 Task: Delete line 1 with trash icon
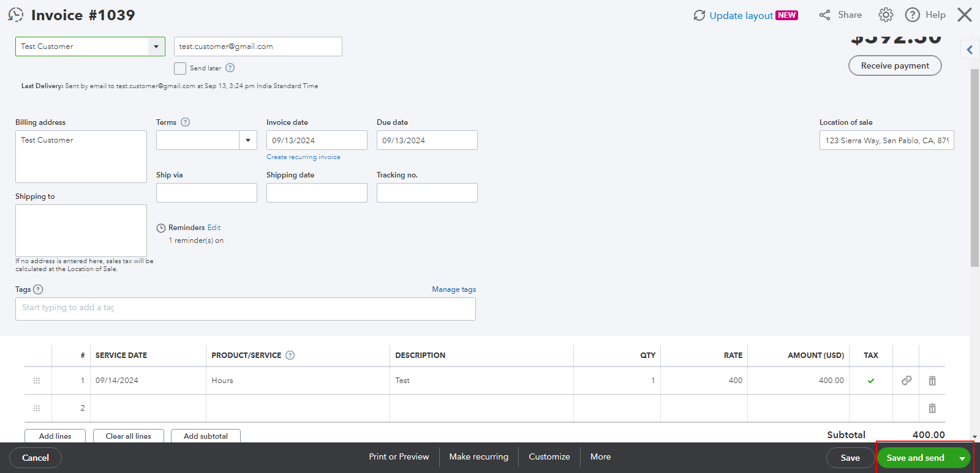(x=932, y=381)
